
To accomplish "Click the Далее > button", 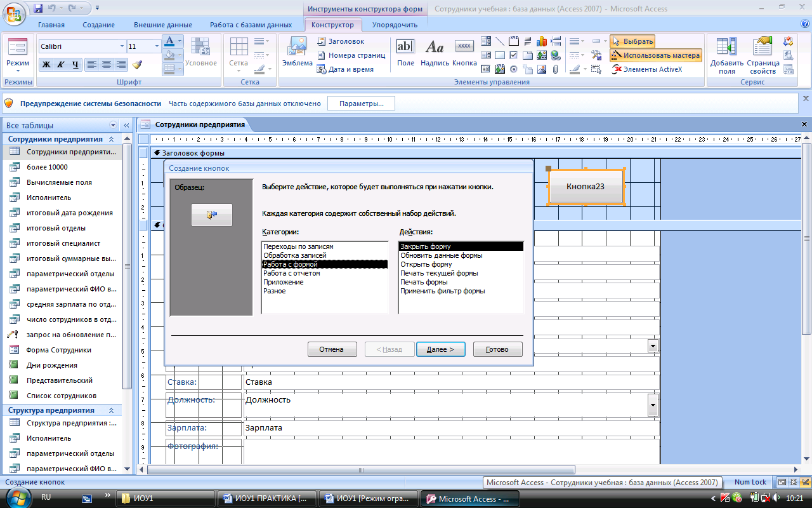I will [441, 349].
